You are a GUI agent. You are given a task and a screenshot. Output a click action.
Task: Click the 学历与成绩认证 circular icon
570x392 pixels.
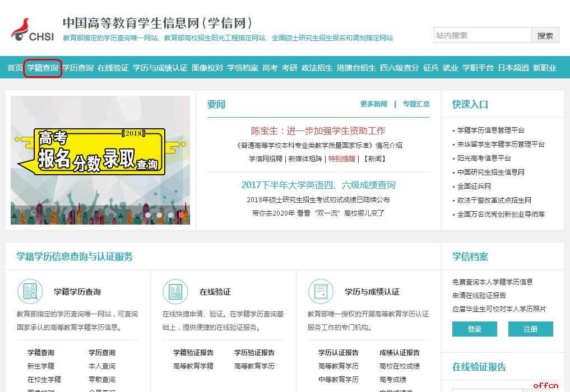[x=321, y=291]
